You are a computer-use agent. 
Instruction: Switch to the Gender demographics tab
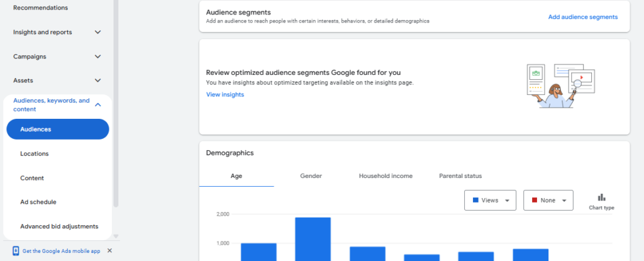point(311,176)
